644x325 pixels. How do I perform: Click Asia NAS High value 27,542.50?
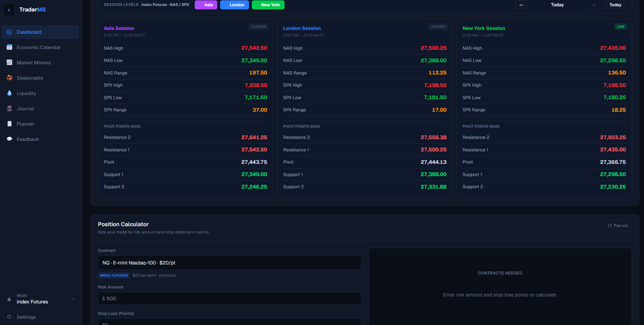[254, 48]
